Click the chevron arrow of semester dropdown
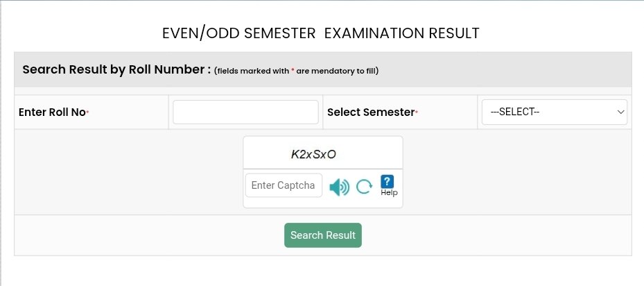 click(620, 112)
